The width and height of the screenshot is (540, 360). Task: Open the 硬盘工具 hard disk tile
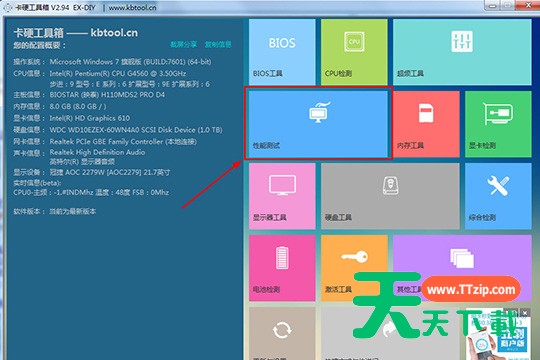(390, 196)
